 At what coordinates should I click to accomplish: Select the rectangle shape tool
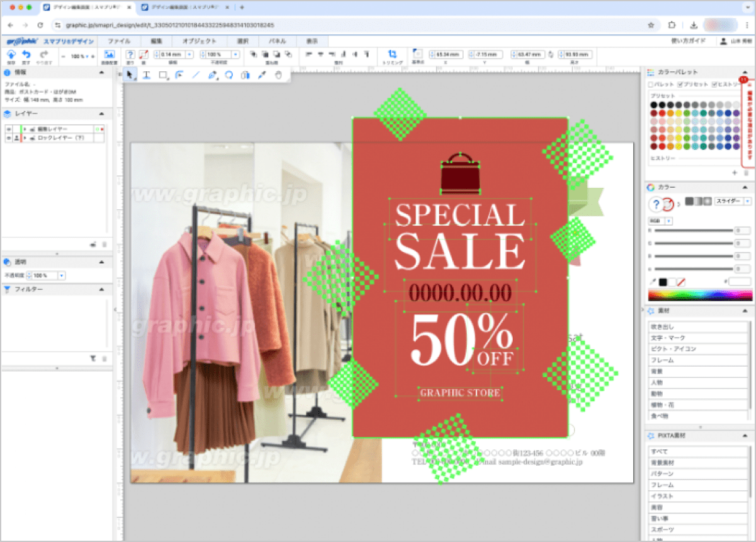[x=163, y=75]
